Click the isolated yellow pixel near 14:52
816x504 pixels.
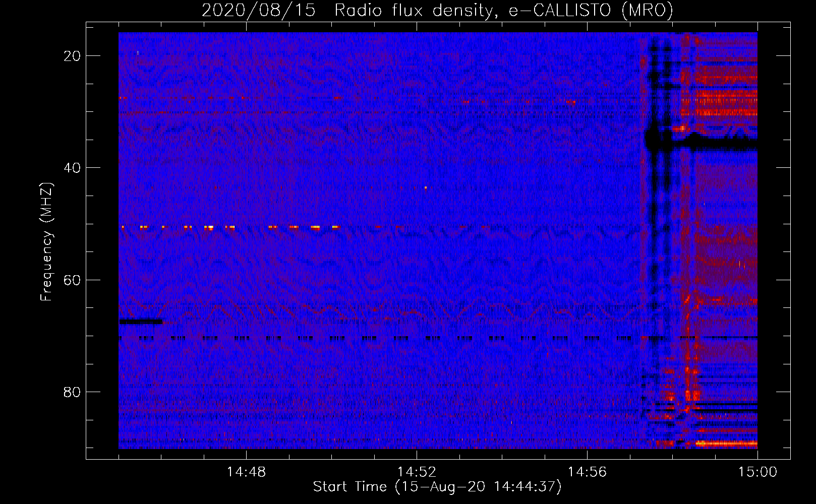426,187
